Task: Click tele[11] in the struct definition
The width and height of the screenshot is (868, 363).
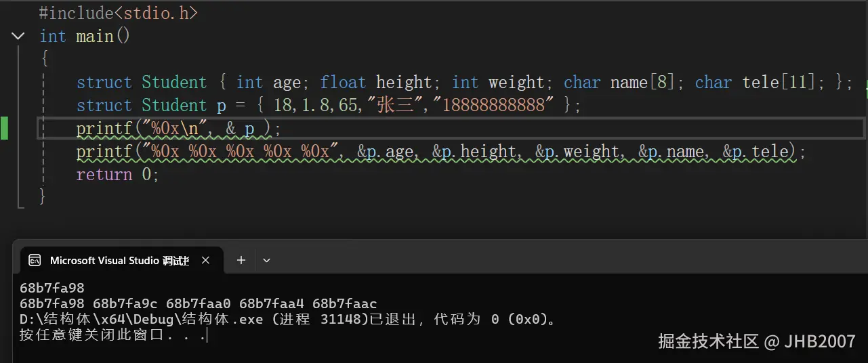Action: pyautogui.click(x=783, y=83)
